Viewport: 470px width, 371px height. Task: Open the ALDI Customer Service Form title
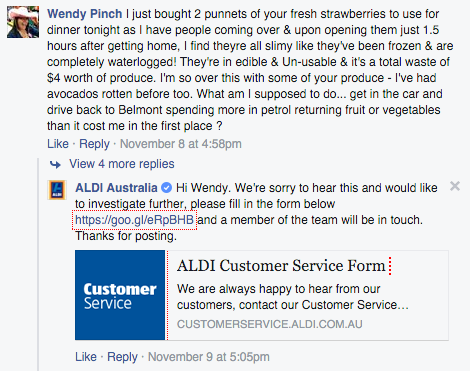[x=281, y=266]
